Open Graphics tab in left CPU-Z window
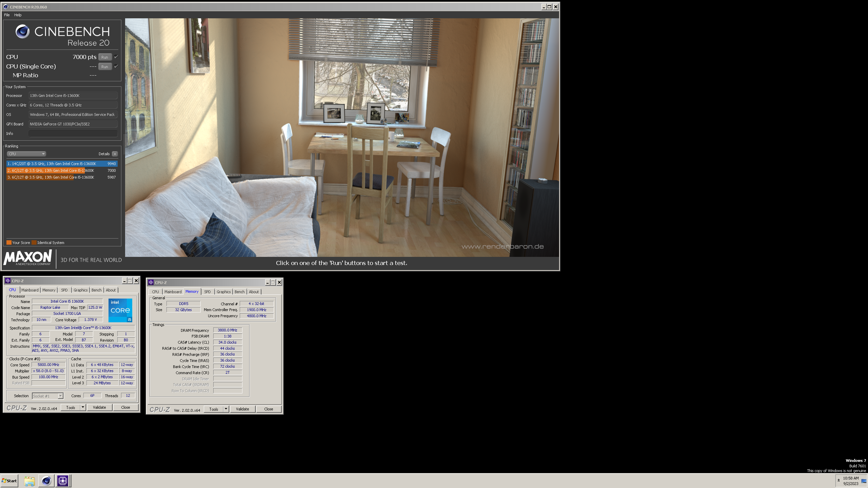 tap(81, 290)
